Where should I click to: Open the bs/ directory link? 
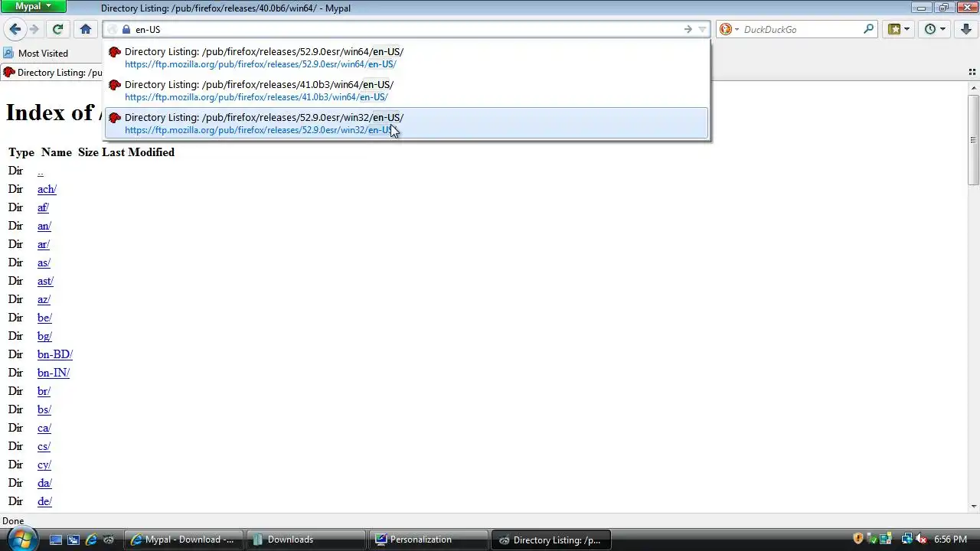point(44,409)
